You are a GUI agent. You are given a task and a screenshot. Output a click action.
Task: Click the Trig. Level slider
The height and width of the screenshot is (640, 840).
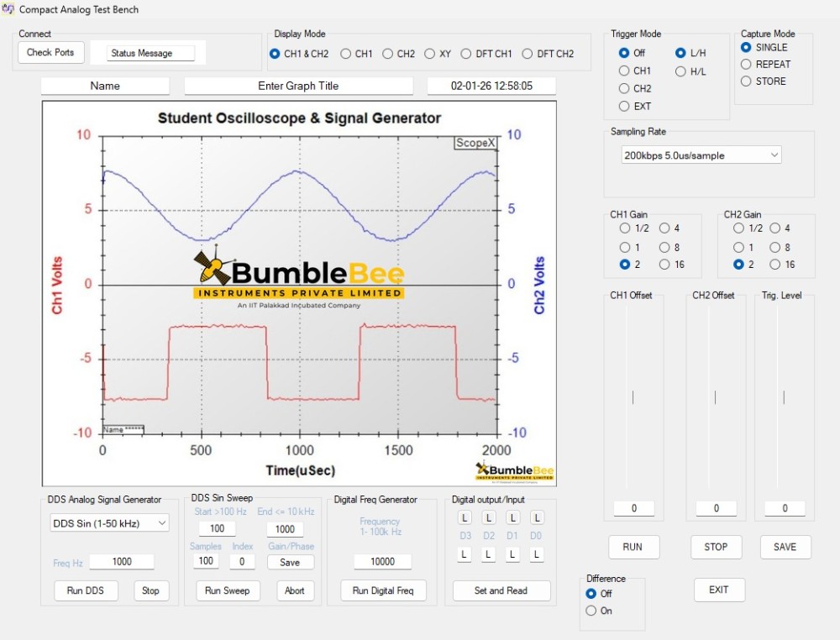785,395
